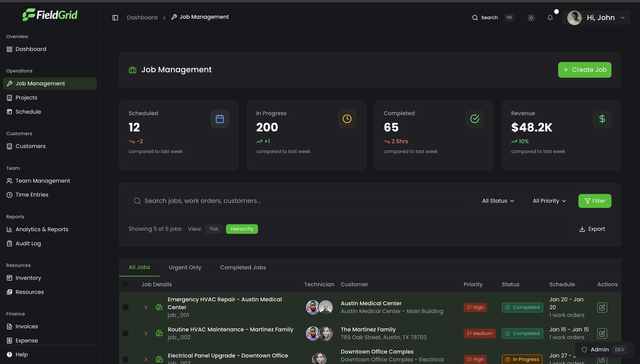Screen dimensions: 640x364
Task: Click the Help question mark icon
Action: pyautogui.click(x=10, y=354)
